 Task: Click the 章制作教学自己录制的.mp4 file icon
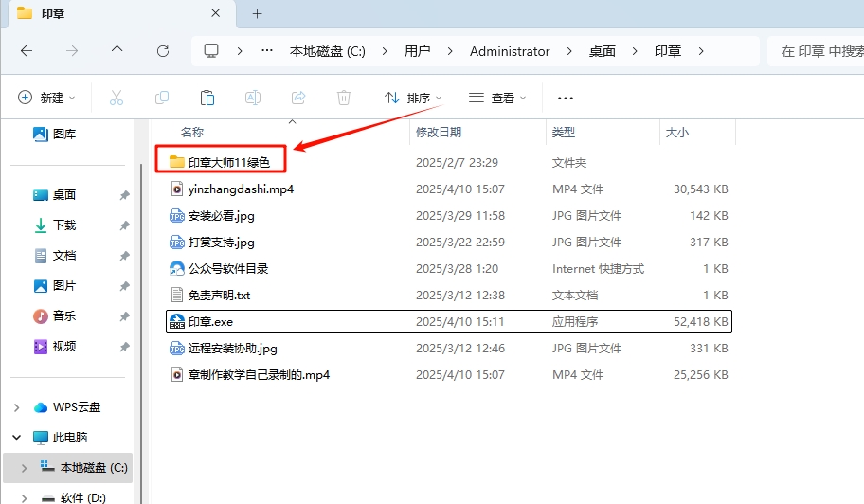(176, 374)
